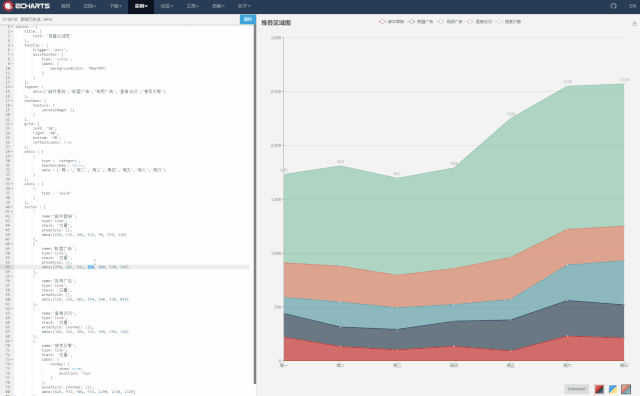Viewport: 640px width, 396px height.
Task: Open the 下载 dropdown menu
Action: [x=115, y=6]
